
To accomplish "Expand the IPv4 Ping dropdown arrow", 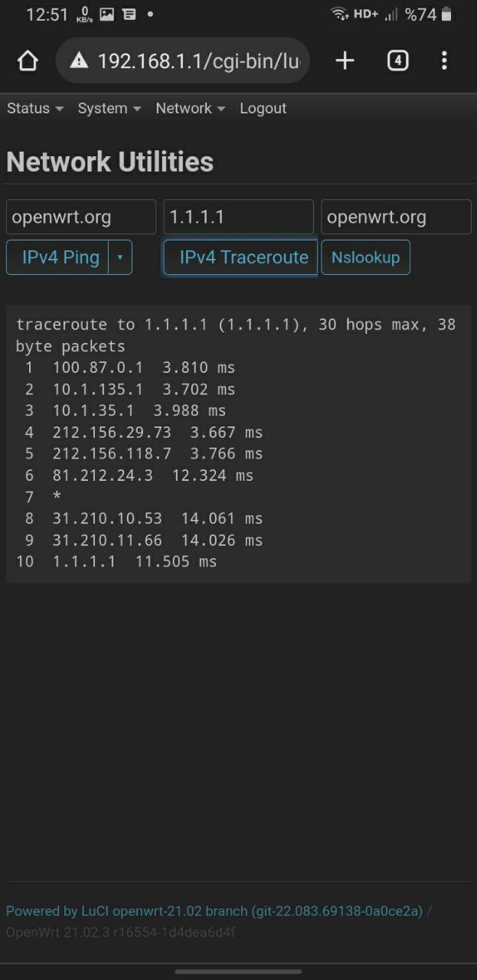I will coord(120,257).
